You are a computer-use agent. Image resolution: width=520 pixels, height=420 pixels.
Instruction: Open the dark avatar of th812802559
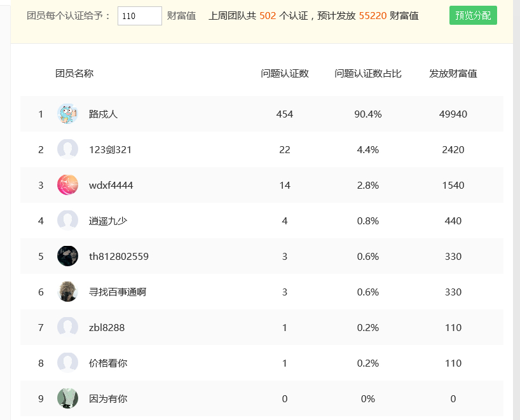point(67,256)
